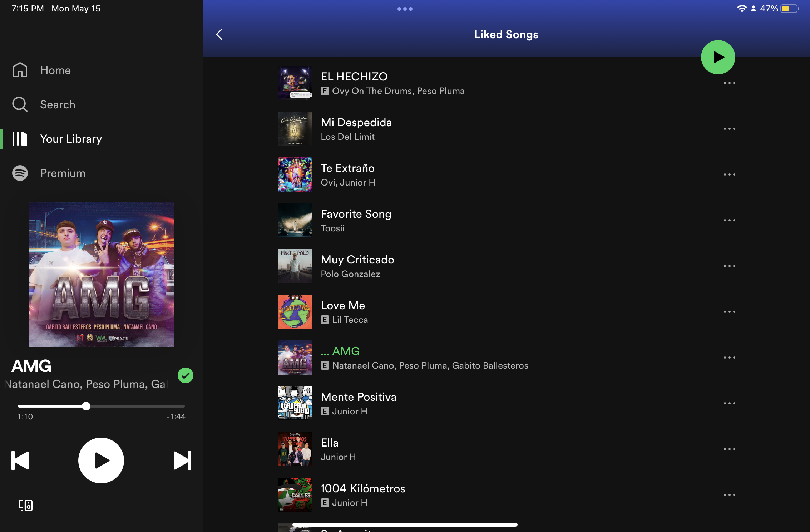Open Search from the sidebar
Image resolution: width=810 pixels, height=532 pixels.
click(58, 104)
